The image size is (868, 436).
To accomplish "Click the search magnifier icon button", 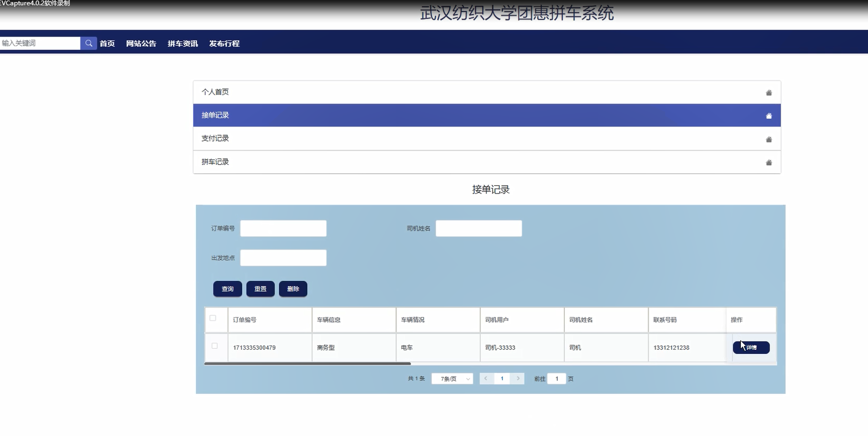I will [x=88, y=43].
